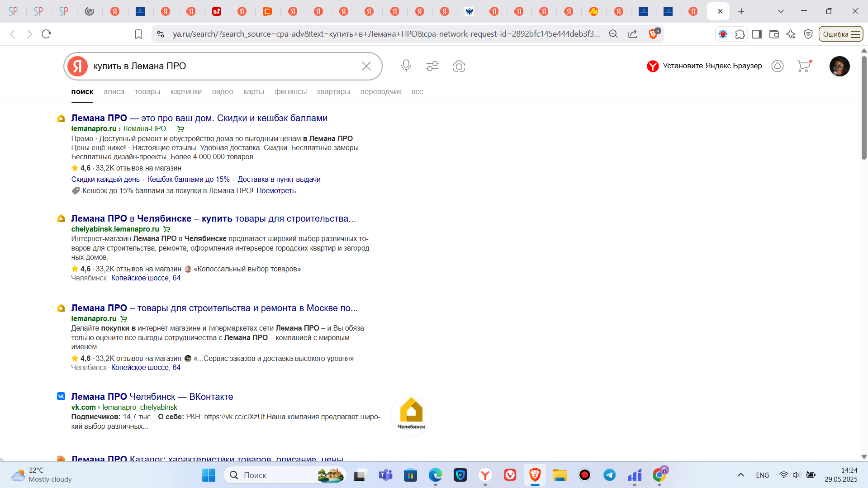Open the weather widget showing 22°C

click(42, 475)
